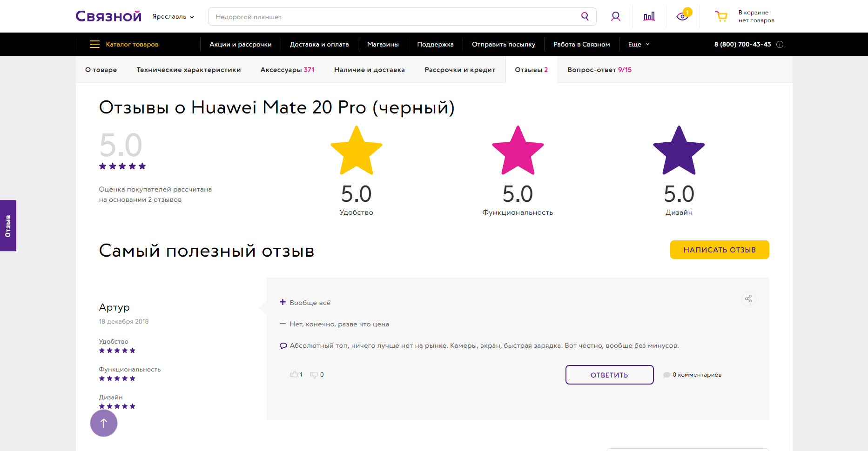The image size is (868, 451).
Task: Open Отправить посылку
Action: [x=504, y=44]
